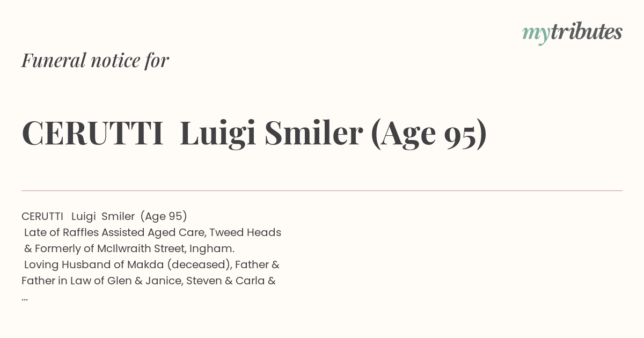The image size is (644, 338).
Task: Click the horizontal divider line
Action: 322,190
